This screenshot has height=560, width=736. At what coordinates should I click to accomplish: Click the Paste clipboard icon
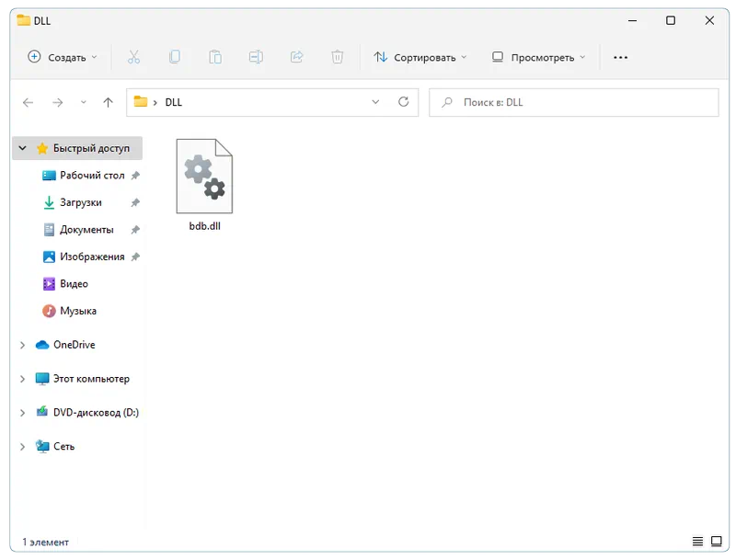click(215, 57)
